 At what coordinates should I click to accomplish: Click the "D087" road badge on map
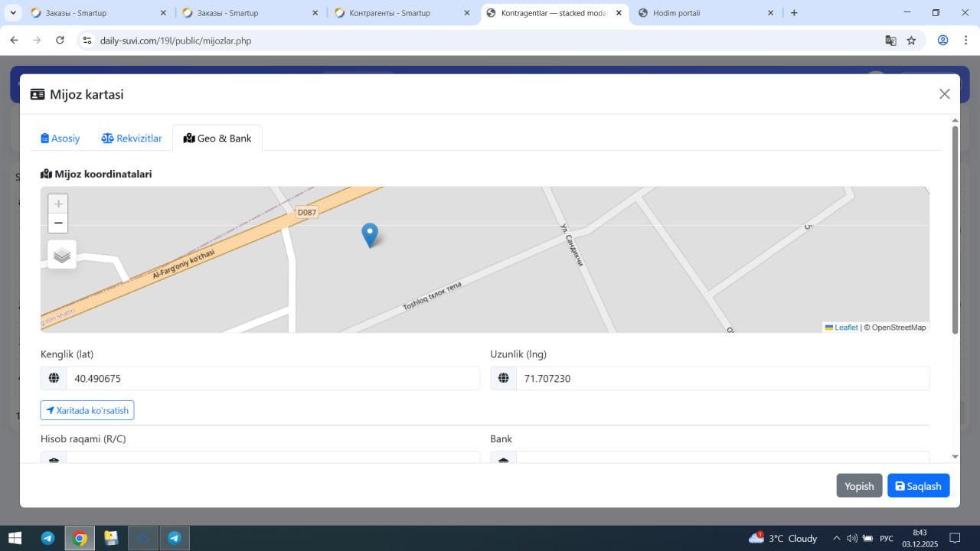[x=306, y=212]
